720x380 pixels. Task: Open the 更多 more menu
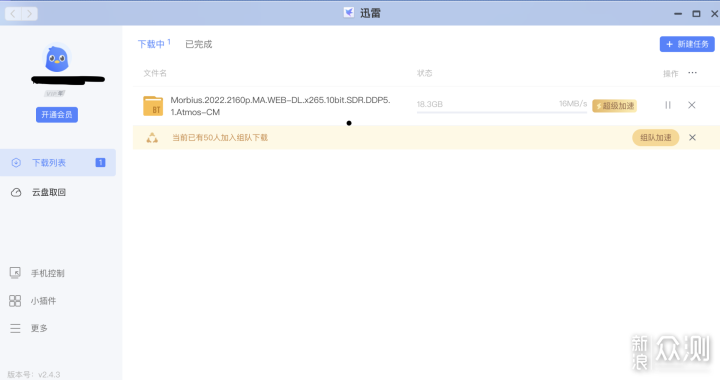click(28, 328)
